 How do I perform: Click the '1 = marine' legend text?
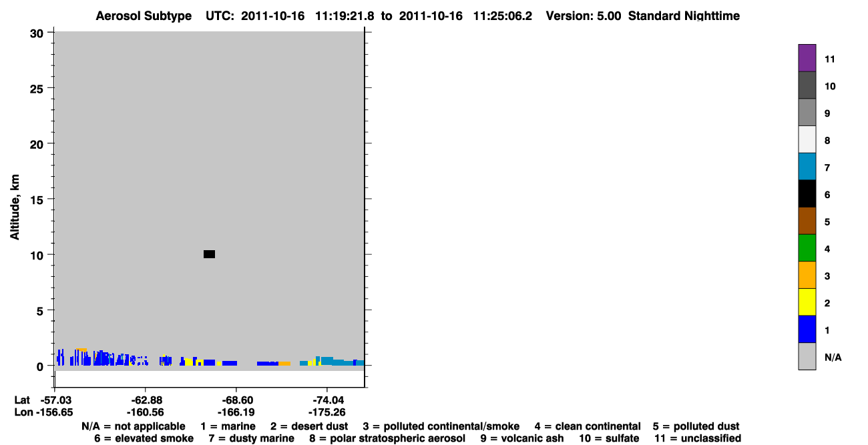[x=228, y=426]
